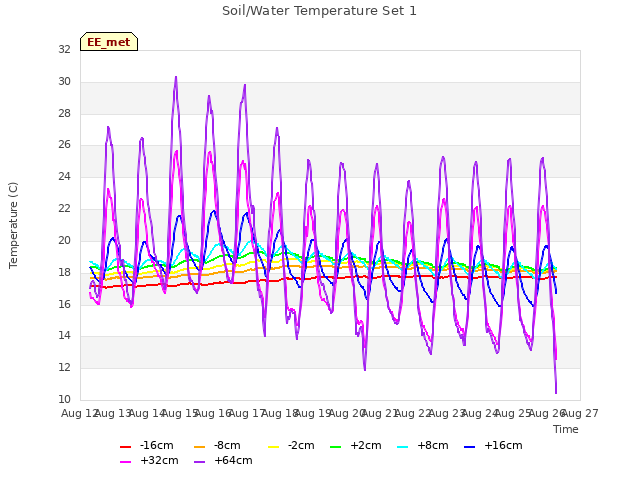The image size is (640, 480).
Task: Click the Time x-axis label
Action: click(566, 429)
